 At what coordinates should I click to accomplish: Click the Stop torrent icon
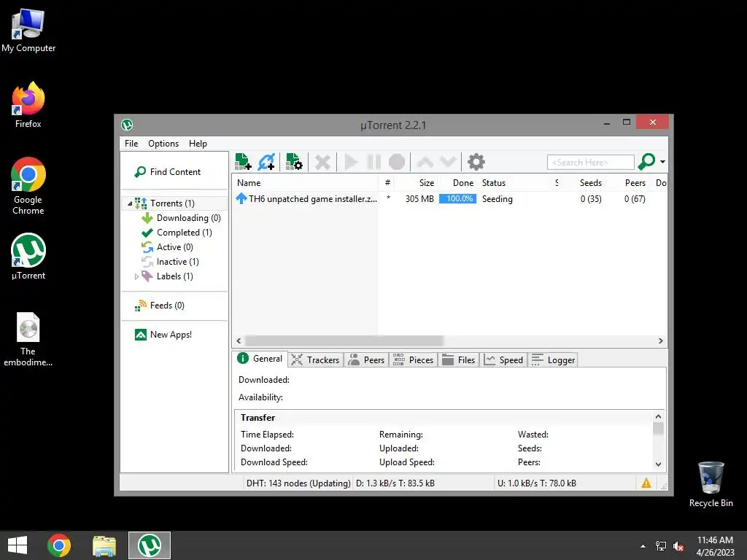coord(396,163)
